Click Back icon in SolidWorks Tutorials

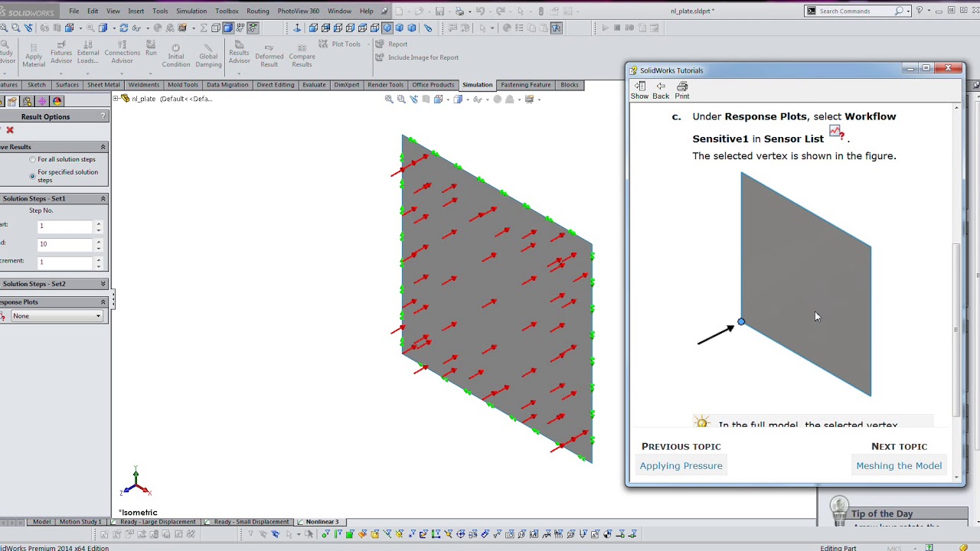[x=661, y=90]
